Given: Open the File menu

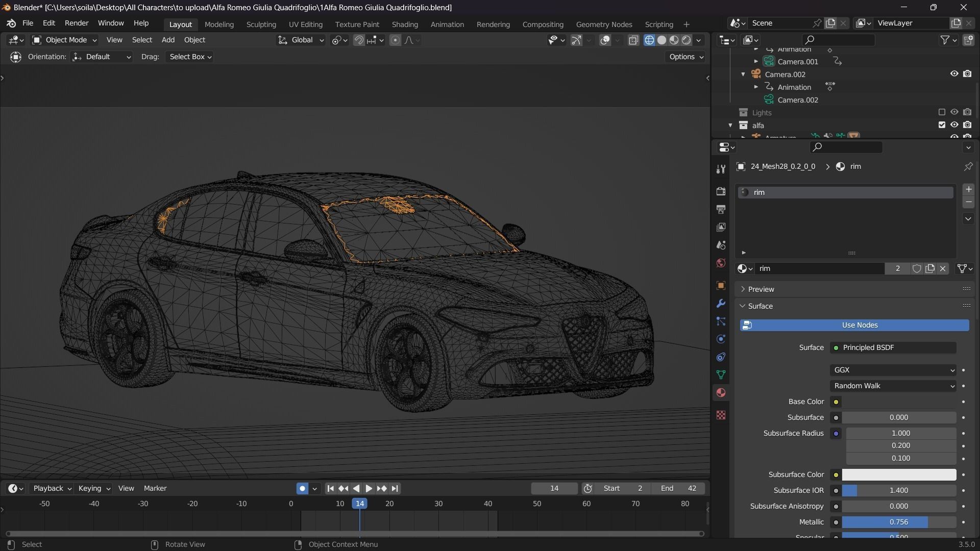Looking at the screenshot, I should pos(28,23).
